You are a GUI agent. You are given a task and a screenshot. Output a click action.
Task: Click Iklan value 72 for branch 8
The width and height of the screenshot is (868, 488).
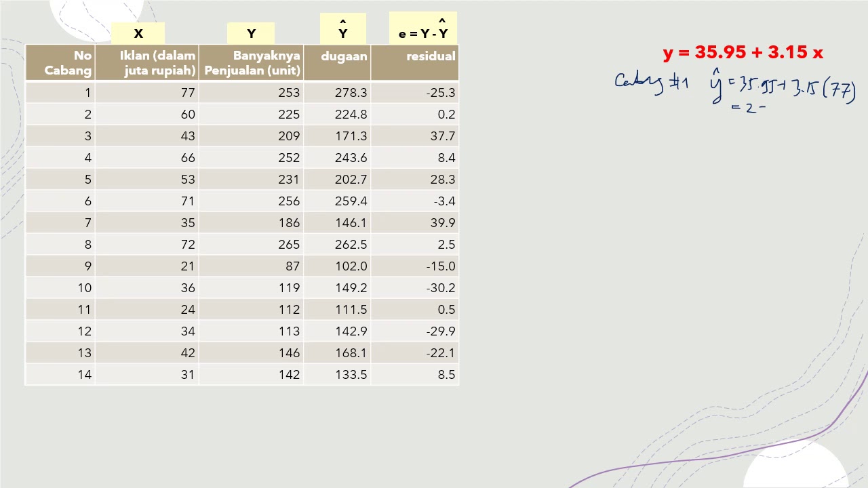(x=188, y=245)
